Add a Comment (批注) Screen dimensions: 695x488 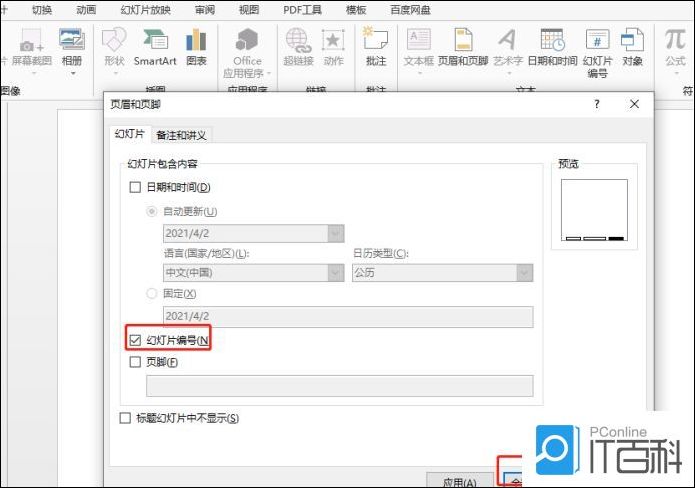pyautogui.click(x=376, y=48)
